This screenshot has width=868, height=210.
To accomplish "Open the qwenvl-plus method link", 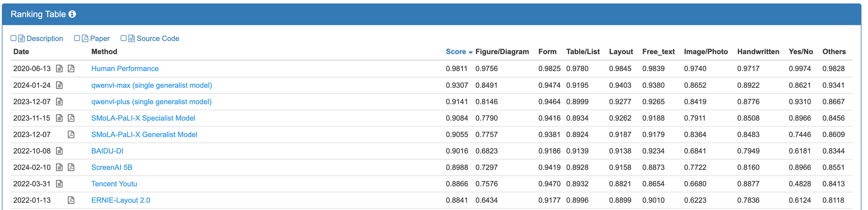I will pyautogui.click(x=151, y=102).
